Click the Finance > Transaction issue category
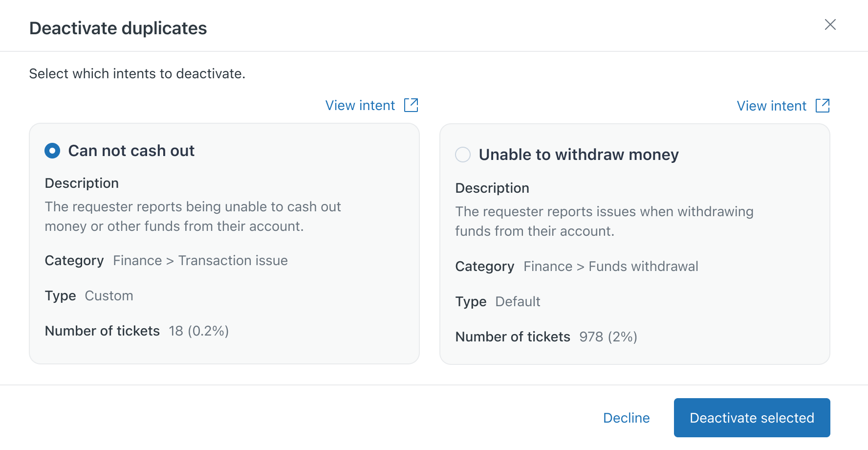 [200, 261]
